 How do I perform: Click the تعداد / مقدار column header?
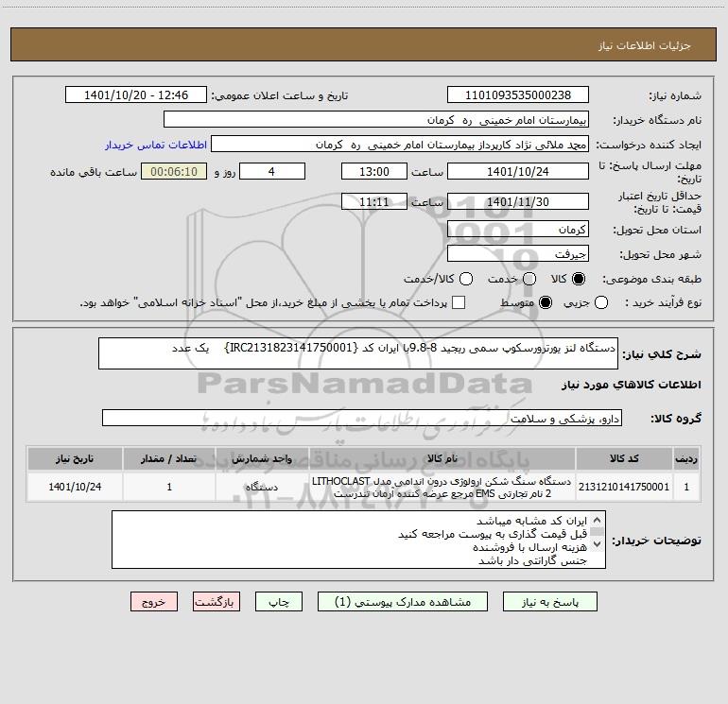169,458
